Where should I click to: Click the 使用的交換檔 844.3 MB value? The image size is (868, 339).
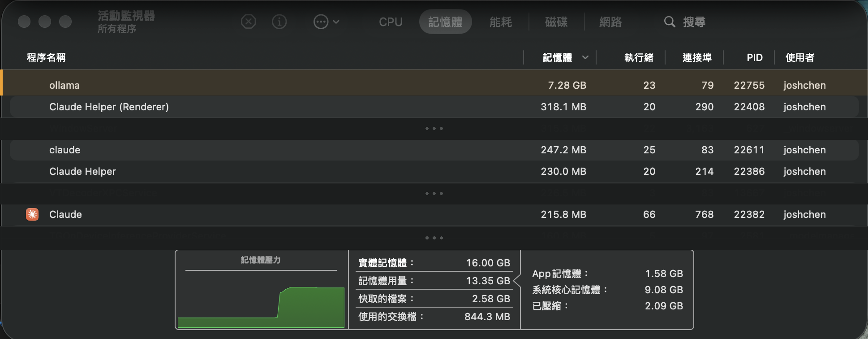[487, 317]
